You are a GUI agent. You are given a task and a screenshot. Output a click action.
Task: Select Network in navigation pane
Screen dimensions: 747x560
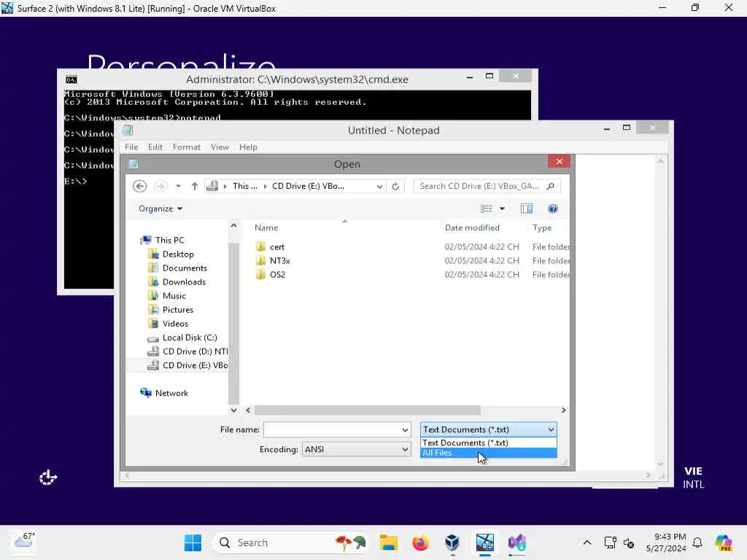[x=171, y=393]
